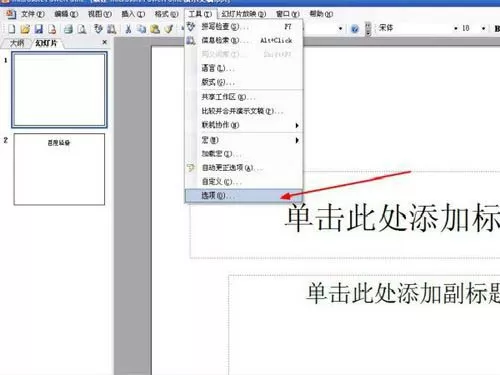Expand the 宏 submenu

click(x=297, y=140)
